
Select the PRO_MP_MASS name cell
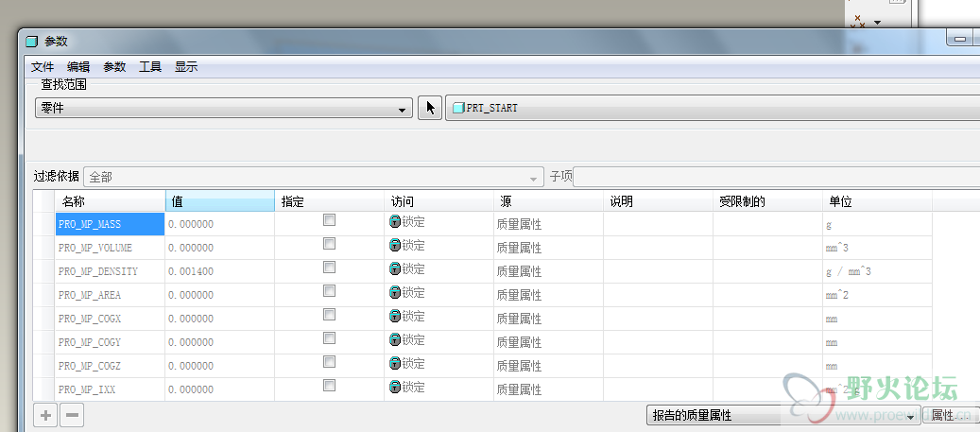[110, 224]
